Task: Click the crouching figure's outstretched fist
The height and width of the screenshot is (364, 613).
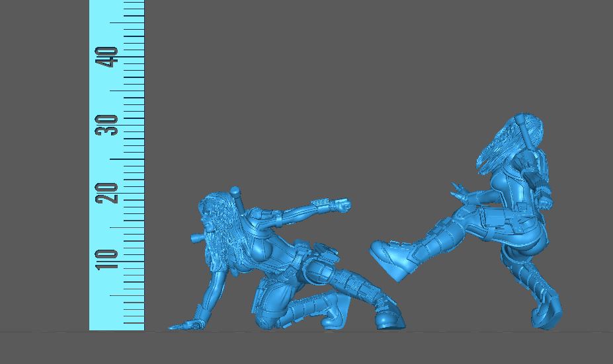Action: pos(341,205)
